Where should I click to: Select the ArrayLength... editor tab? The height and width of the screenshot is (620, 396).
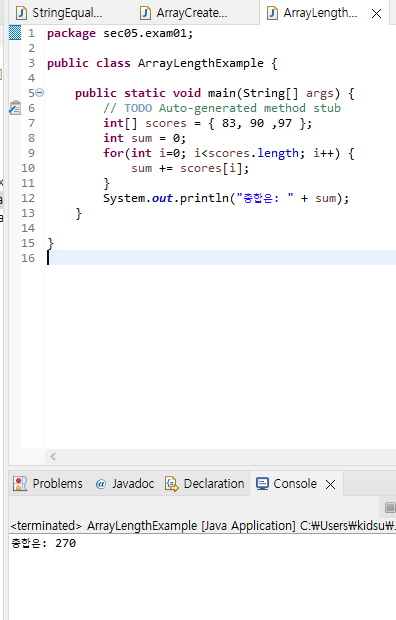(313, 13)
